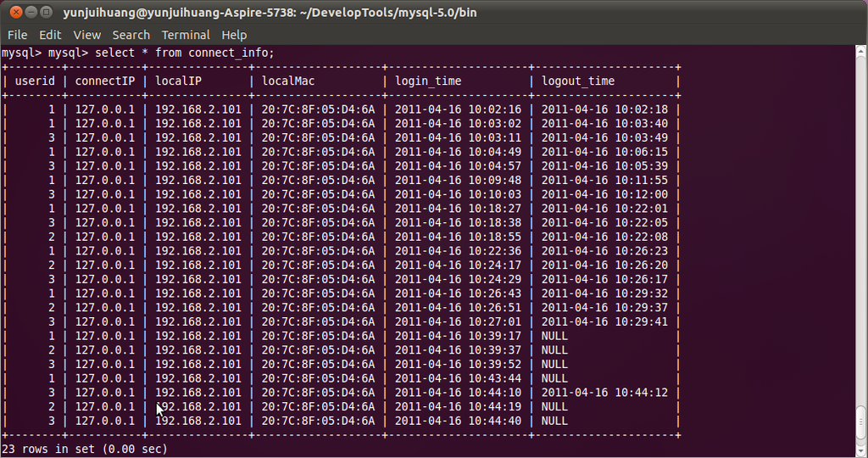Click logout time '2011-04-16 10:02:18'
This screenshot has height=458, width=868.
tap(604, 109)
